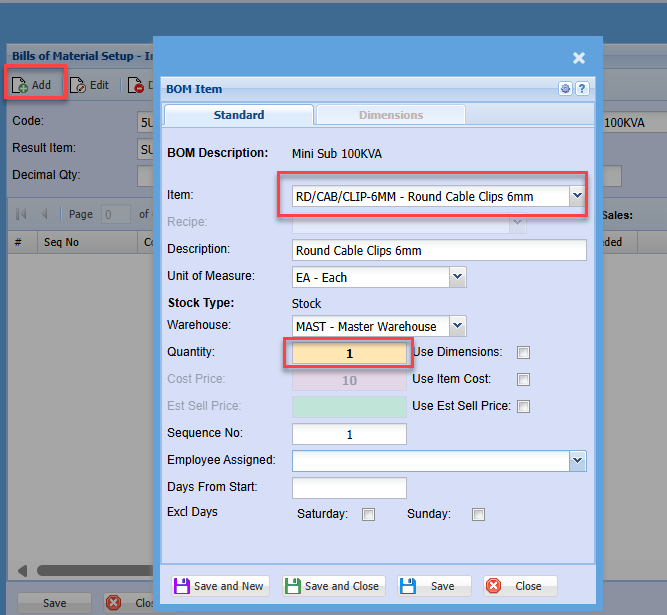667x615 pixels.
Task: Close the dialog with the white X
Action: click(x=578, y=59)
